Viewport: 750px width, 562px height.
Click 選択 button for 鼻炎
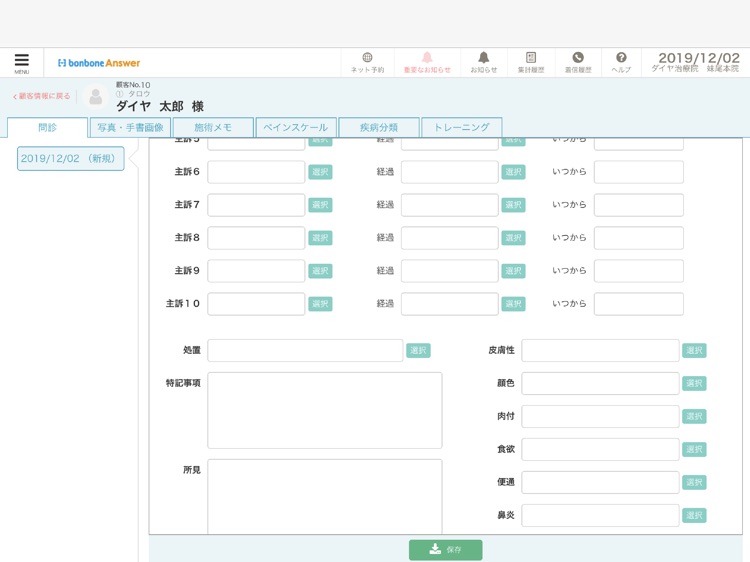[x=694, y=515]
